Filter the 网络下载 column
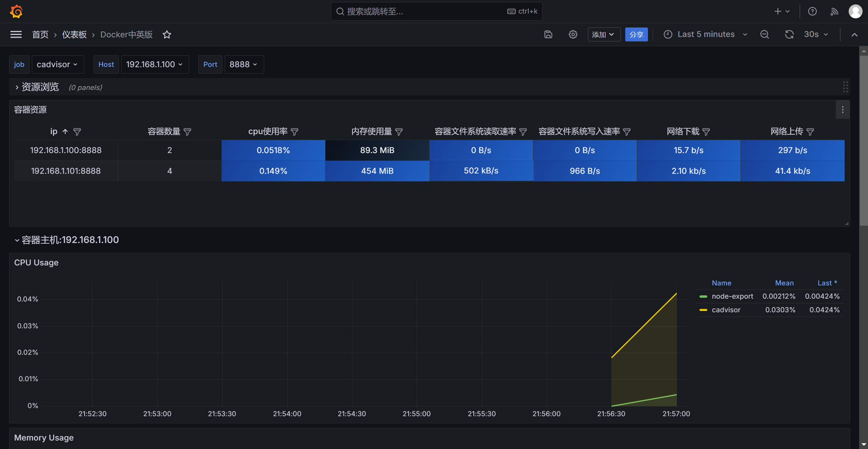This screenshot has width=868, height=449. point(706,132)
